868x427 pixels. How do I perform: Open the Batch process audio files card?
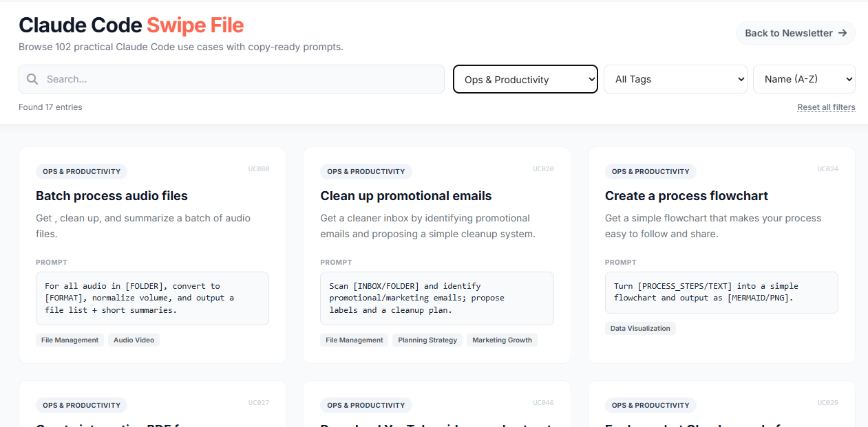tap(112, 196)
